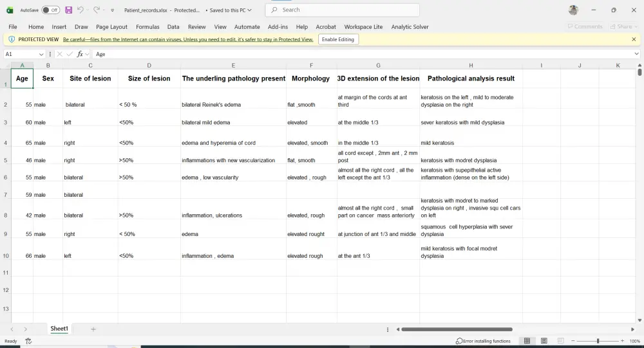Click the Name Box showing A1
This screenshot has width=644, height=348.
[x=21, y=54]
